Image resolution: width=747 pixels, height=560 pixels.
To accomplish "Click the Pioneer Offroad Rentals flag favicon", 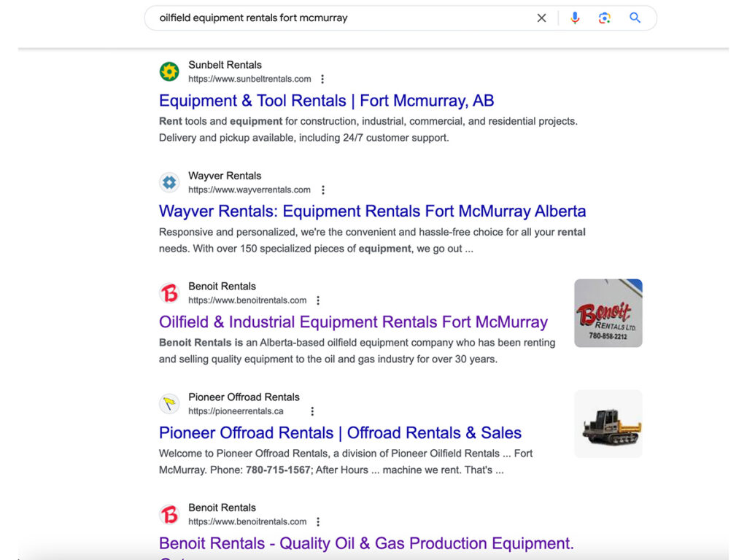I will pyautogui.click(x=169, y=403).
